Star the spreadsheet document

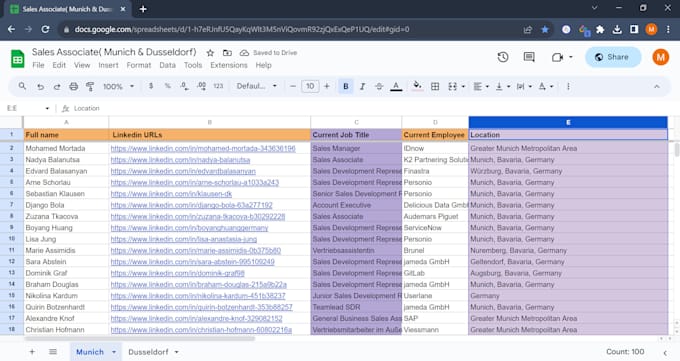point(210,53)
